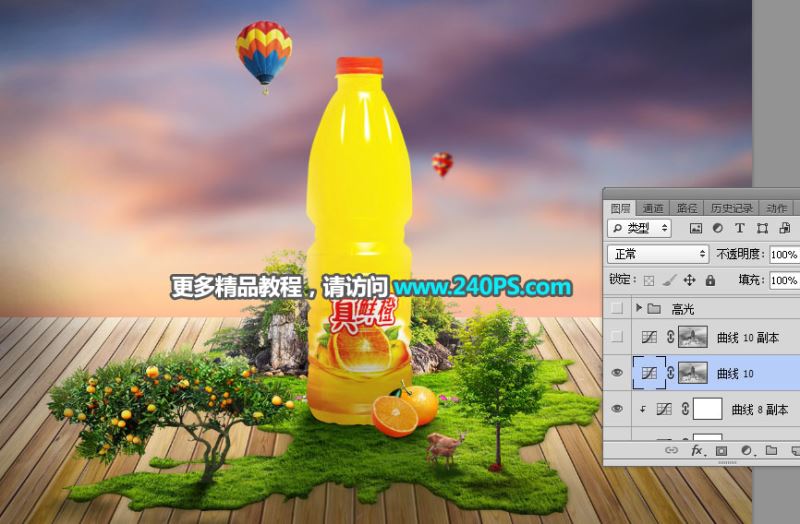Click curves adjustment icon of 曲线 10

(649, 373)
